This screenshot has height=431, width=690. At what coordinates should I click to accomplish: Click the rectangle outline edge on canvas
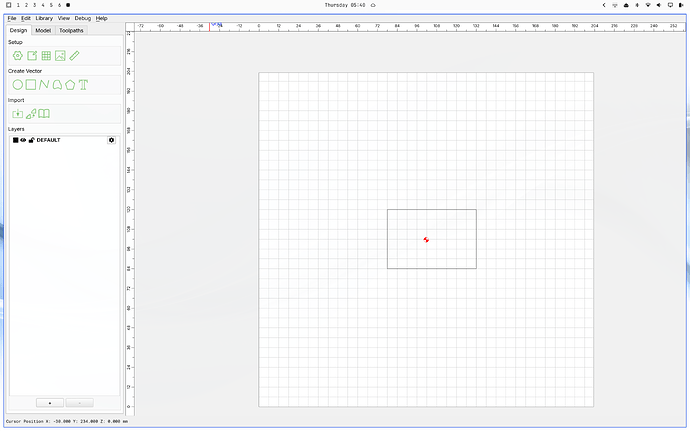pos(432,210)
